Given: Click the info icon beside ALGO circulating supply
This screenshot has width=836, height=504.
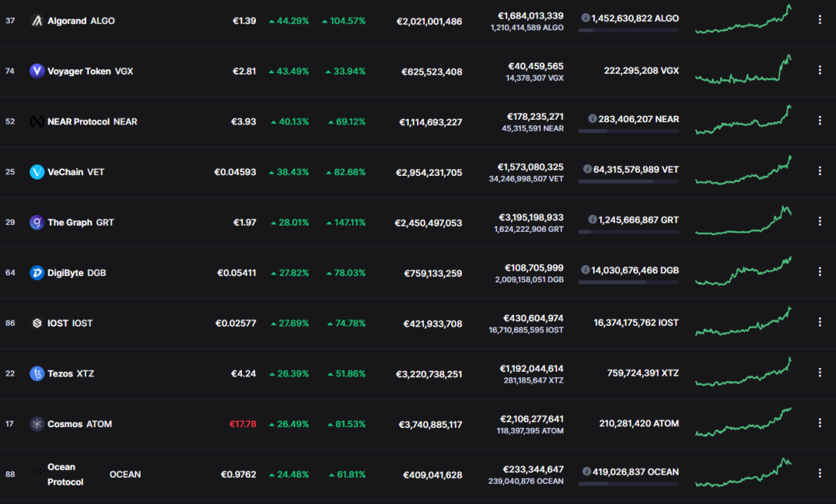Looking at the screenshot, I should 586,18.
